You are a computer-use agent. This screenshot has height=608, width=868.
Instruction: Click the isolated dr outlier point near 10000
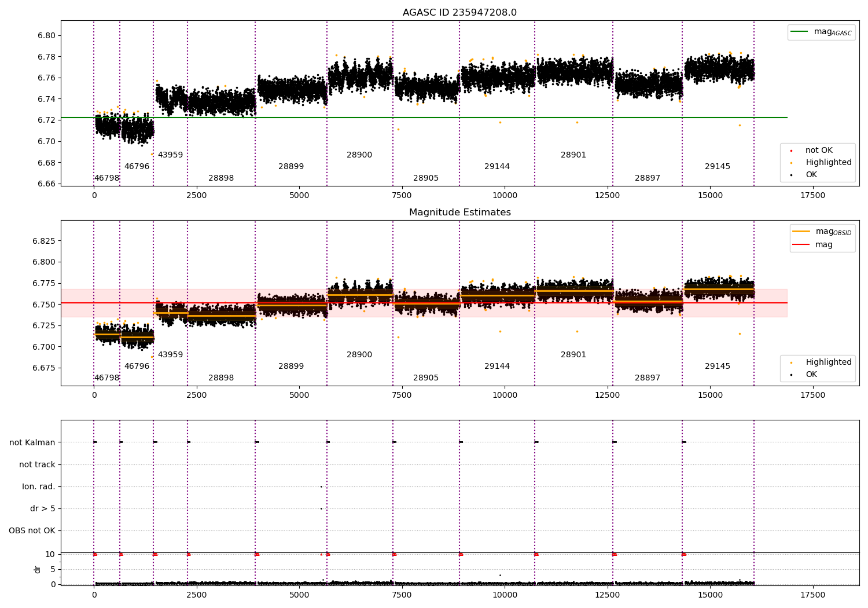tap(500, 575)
